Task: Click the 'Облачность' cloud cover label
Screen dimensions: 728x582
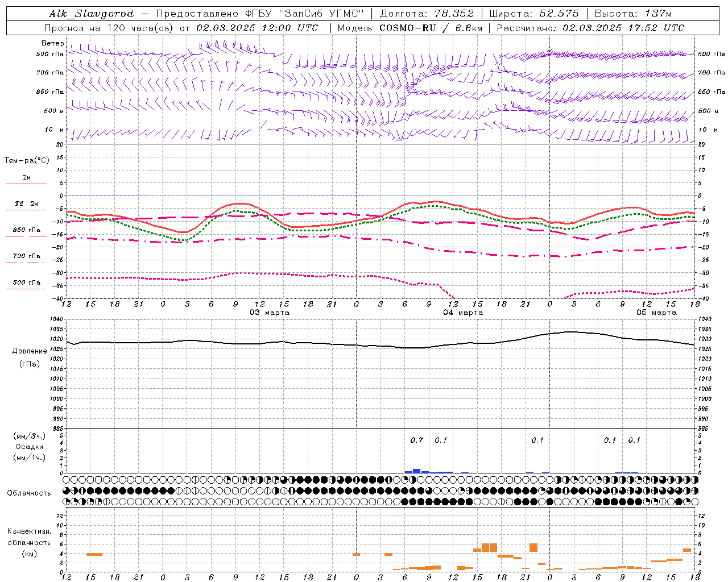Action: coord(29,493)
